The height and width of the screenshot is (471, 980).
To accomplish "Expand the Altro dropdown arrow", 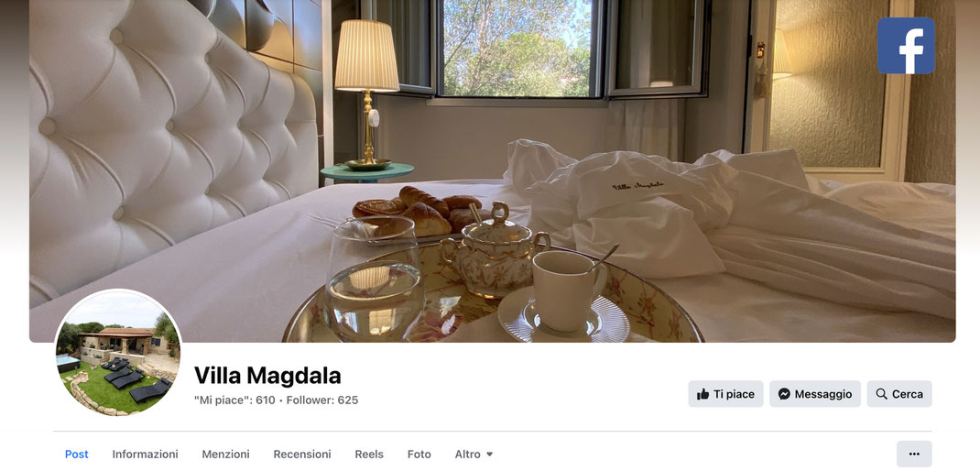I will click(x=489, y=455).
